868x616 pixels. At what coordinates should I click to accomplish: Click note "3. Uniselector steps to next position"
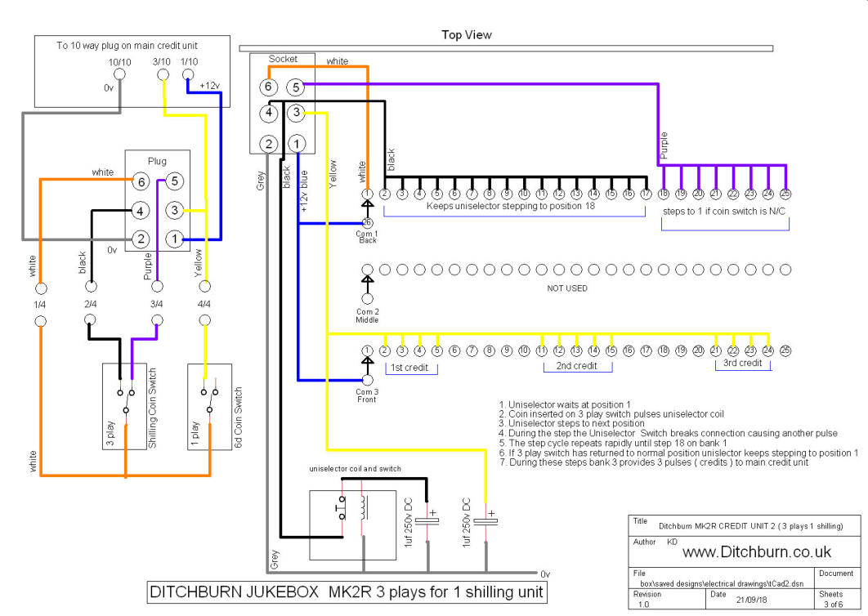pyautogui.click(x=571, y=423)
